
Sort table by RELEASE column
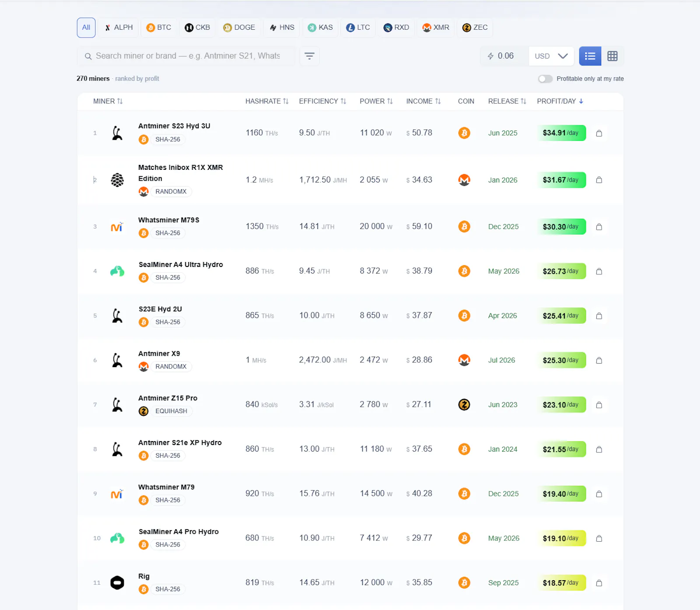pos(507,101)
